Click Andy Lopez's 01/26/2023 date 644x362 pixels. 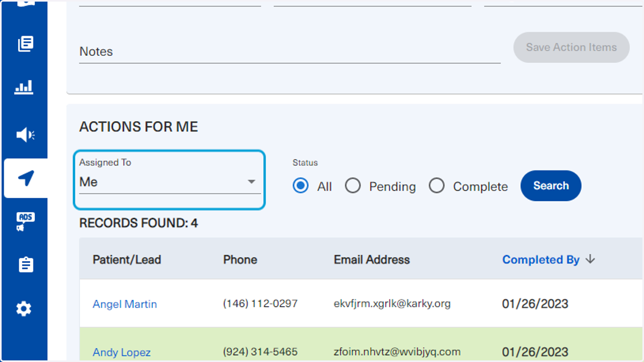click(535, 352)
